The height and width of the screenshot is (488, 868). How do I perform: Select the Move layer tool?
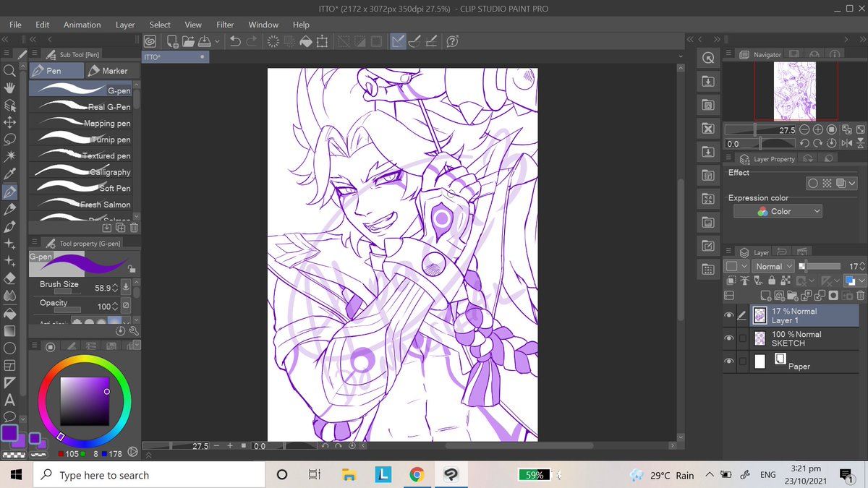(10, 122)
